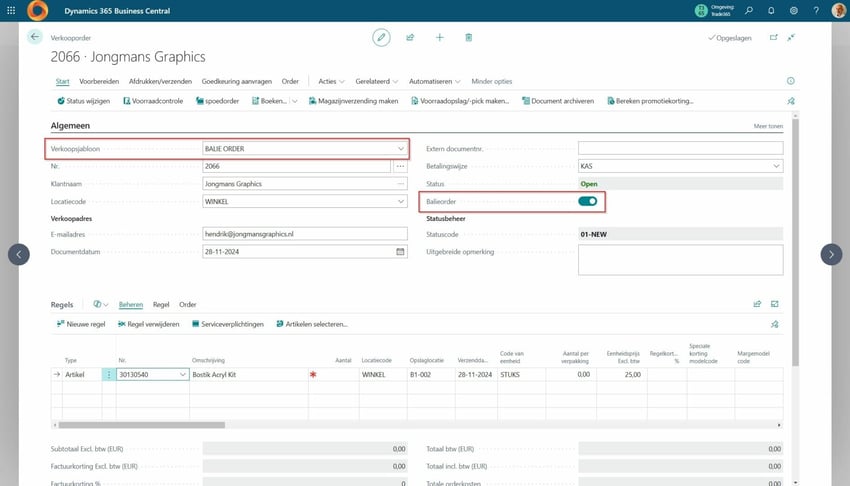Expand Boeken dropdown arrow
Image resolution: width=850 pixels, height=486 pixels.
[x=295, y=101]
